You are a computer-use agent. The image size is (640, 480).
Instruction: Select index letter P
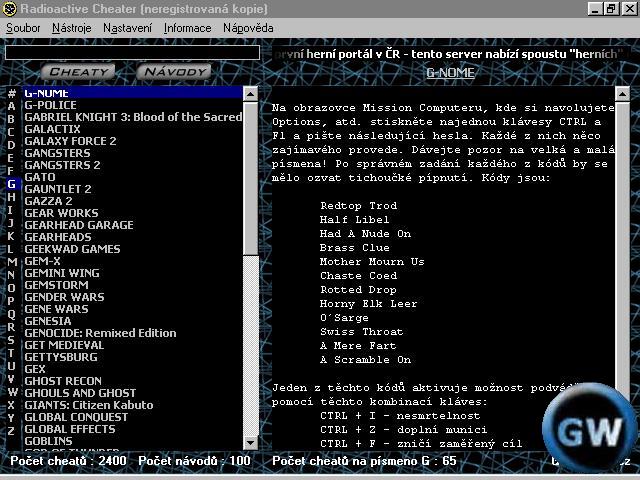pos(11,301)
